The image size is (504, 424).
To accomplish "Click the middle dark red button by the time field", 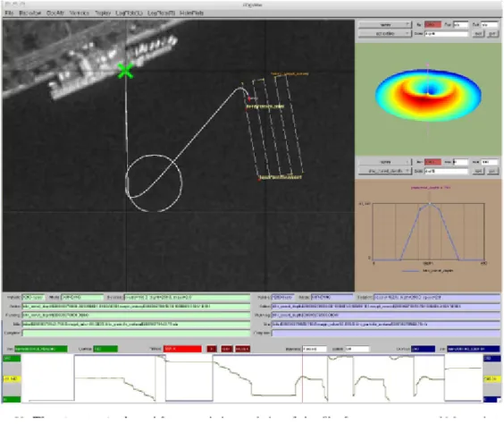I will pos(227,349).
